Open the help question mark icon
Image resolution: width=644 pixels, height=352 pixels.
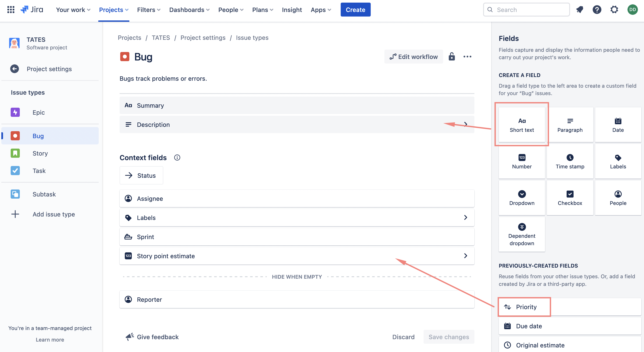(597, 10)
